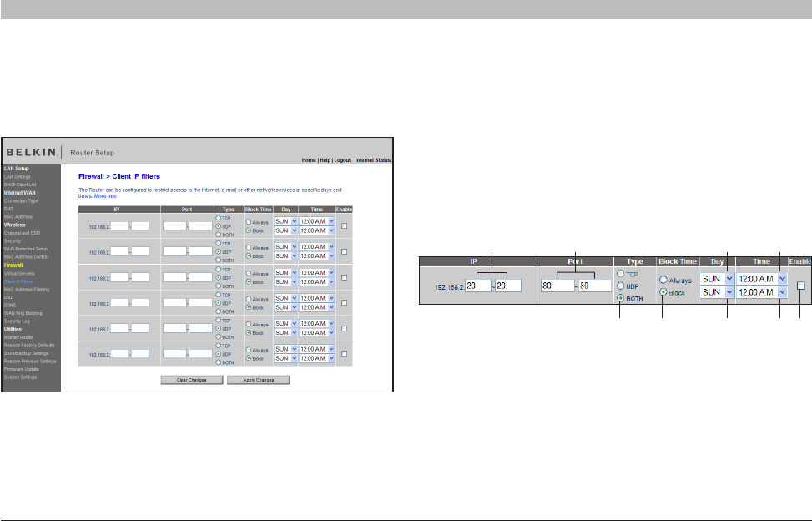This screenshot has height=521, width=812.
Task: Select Virtual Servers in sidebar
Action: pos(19,274)
